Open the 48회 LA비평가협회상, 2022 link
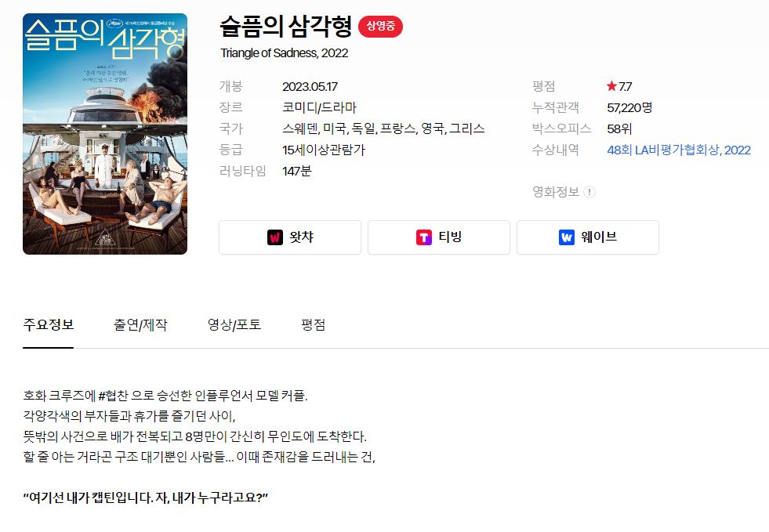Viewport: 769px width, 532px height. (679, 150)
